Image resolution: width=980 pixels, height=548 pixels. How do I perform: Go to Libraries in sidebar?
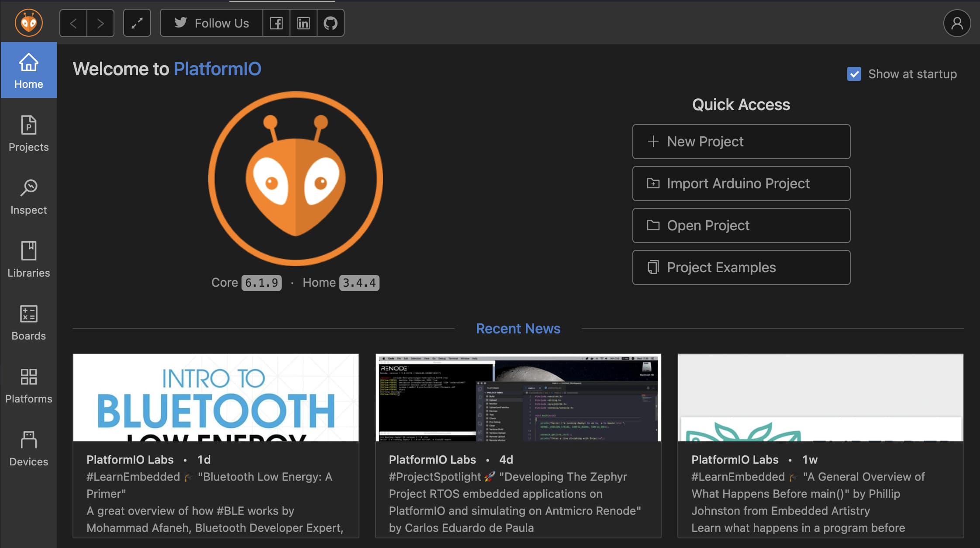tap(28, 260)
